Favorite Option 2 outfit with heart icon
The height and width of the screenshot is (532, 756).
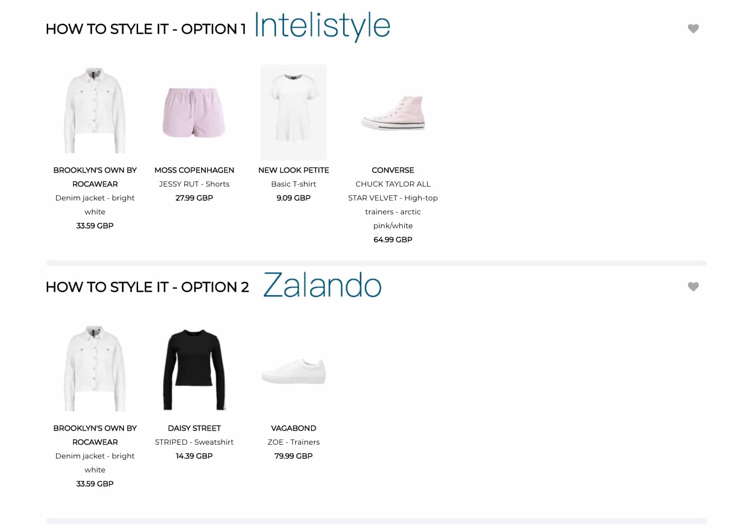pos(693,287)
